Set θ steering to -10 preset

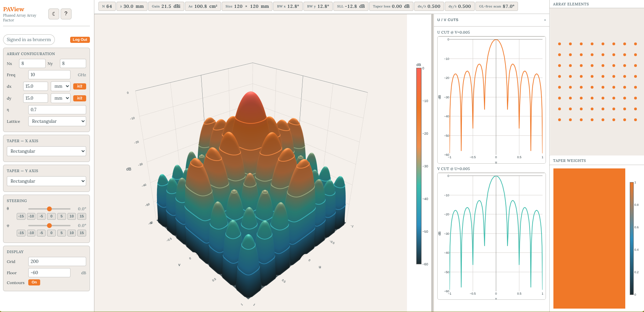[x=31, y=216]
